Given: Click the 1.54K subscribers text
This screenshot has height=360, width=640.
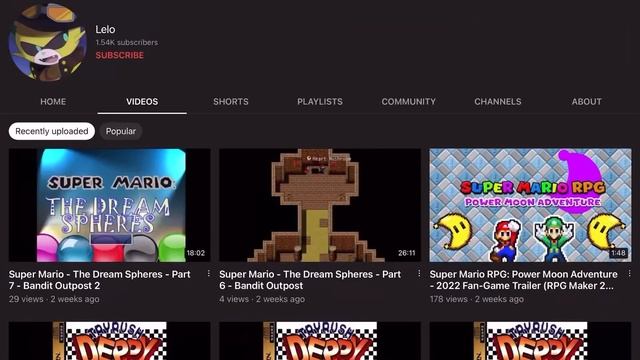Looking at the screenshot, I should (127, 42).
